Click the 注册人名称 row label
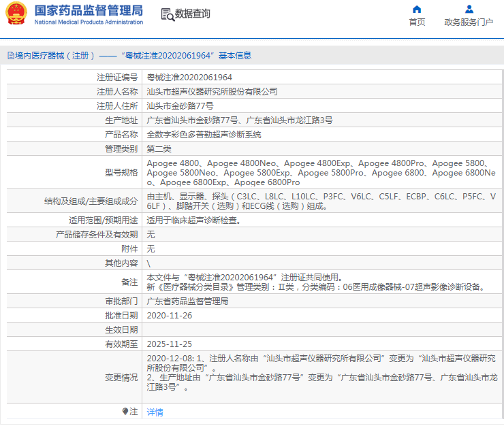Image resolution: width=504 pixels, height=428 pixels. click(x=117, y=92)
